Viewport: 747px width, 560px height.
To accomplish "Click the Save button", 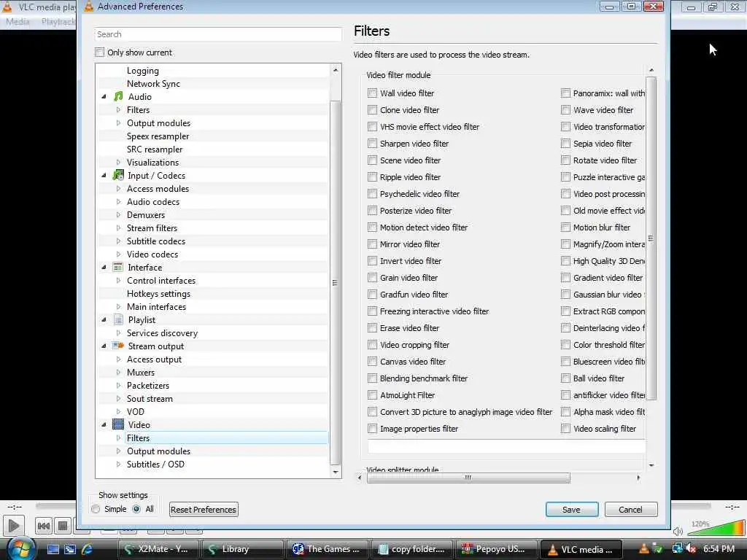I will coord(572,510).
